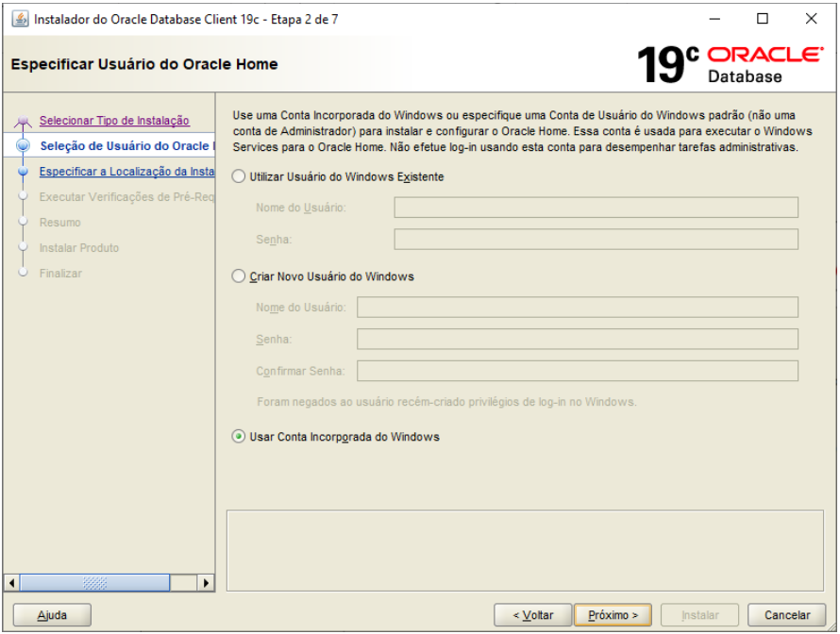840x634 pixels.
Task: Click the existing user Nome do Usuário field
Action: coord(596,208)
